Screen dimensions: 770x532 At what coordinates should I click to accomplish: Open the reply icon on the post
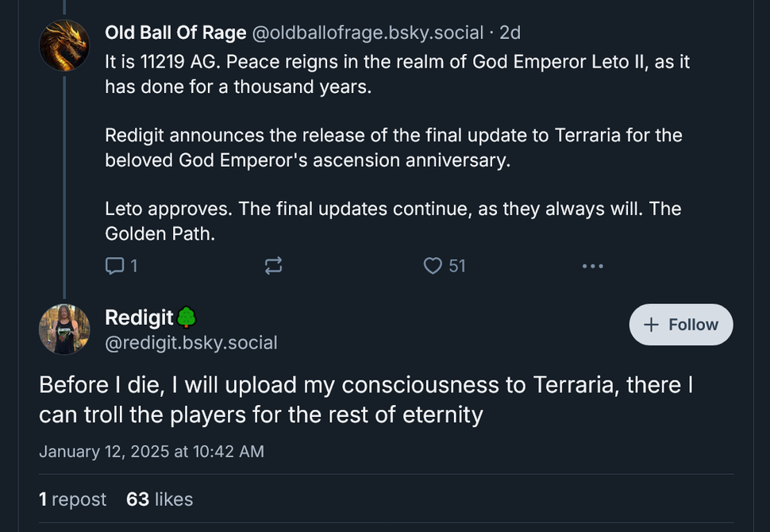click(x=114, y=266)
